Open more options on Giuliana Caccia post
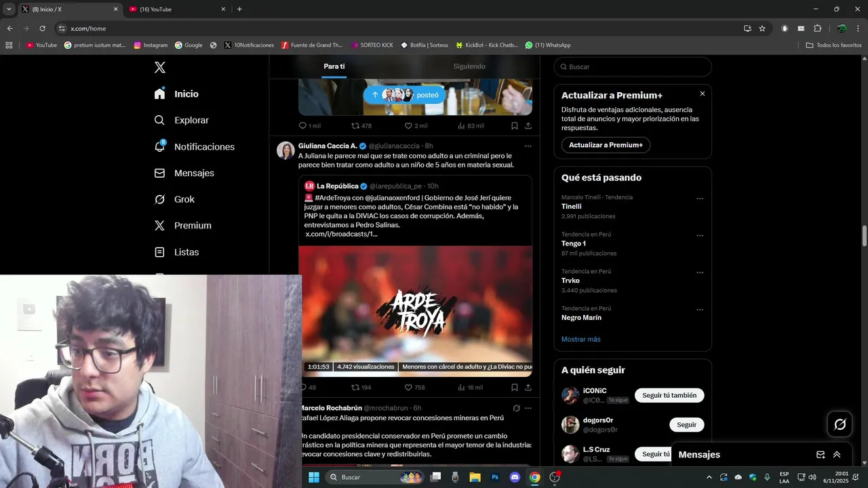 click(528, 146)
